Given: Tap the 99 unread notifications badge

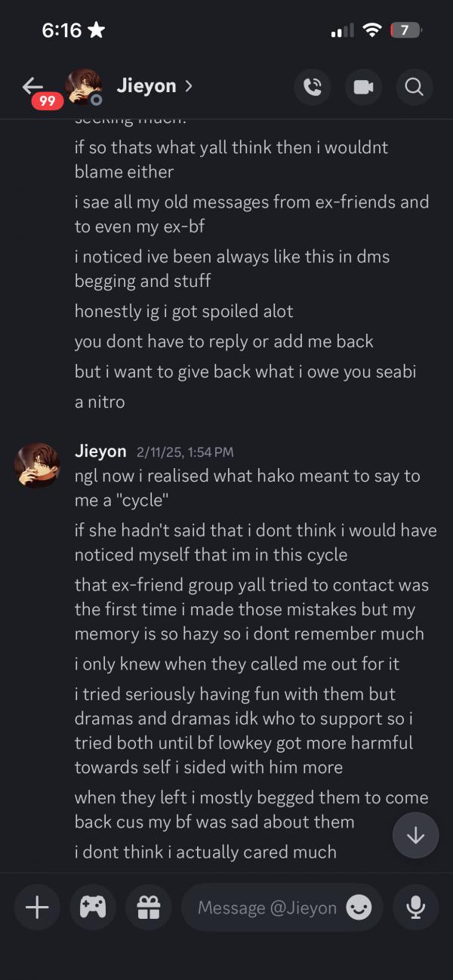Looking at the screenshot, I should (47, 100).
